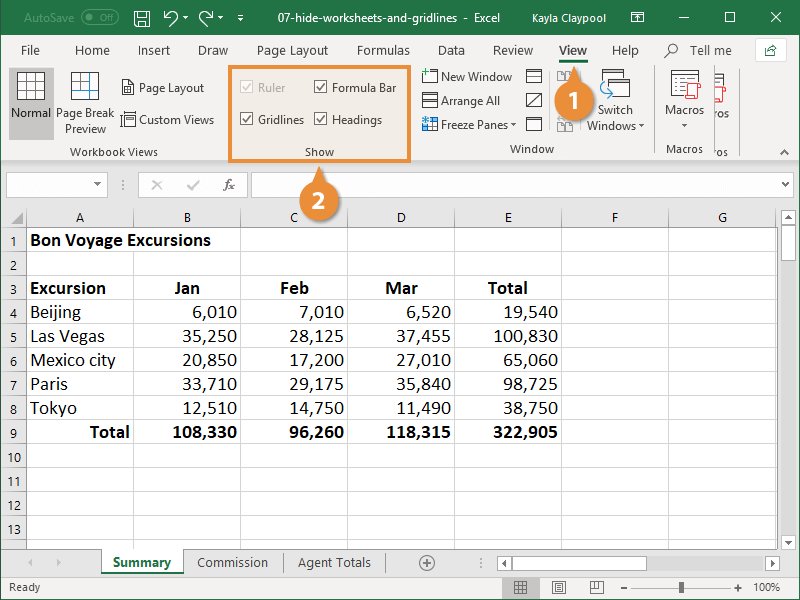The width and height of the screenshot is (800, 600).
Task: Open the Help tab
Action: pos(625,51)
